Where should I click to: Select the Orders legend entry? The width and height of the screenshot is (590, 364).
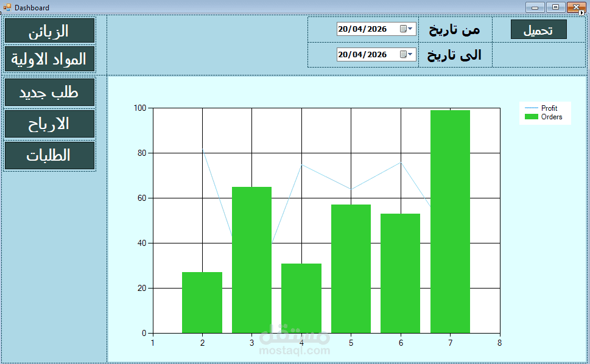543,117
